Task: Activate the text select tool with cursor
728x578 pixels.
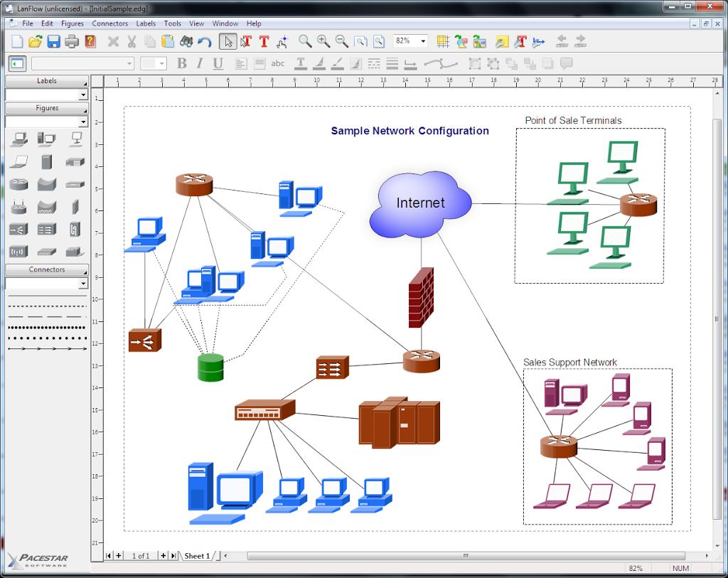Action: pos(245,42)
